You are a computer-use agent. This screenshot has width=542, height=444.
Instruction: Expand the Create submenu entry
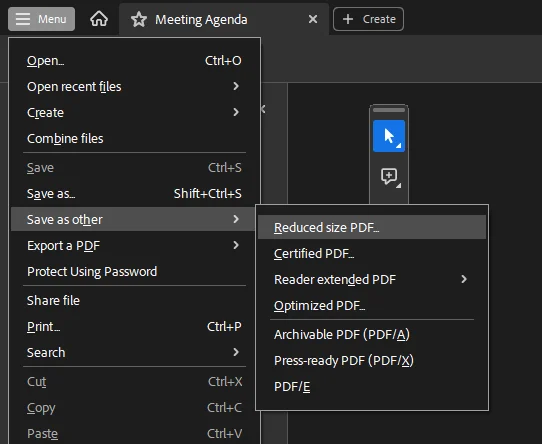click(x=134, y=112)
